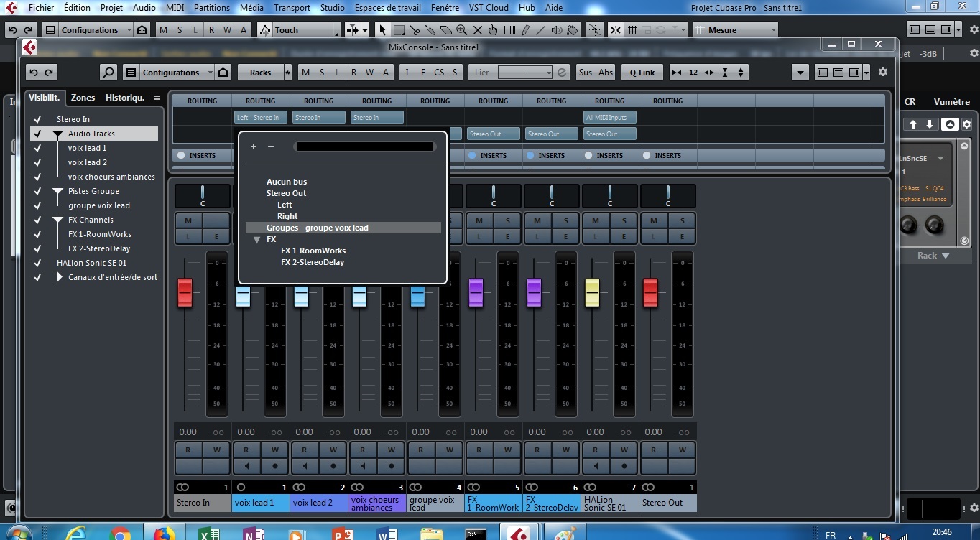This screenshot has height=540, width=980.
Task: Click the plus icon in routing popup
Action: (254, 146)
